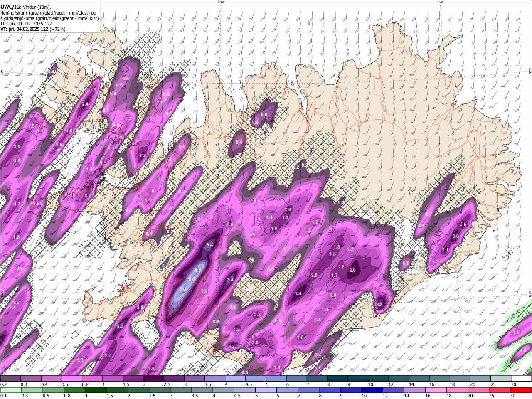The height and width of the screenshot is (399, 532).
Task: Click the 30 label on lower scale
Action: 512,396
